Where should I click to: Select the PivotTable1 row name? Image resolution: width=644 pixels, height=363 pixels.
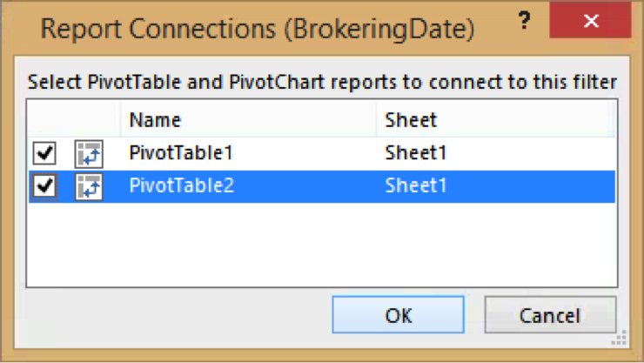pyautogui.click(x=180, y=154)
